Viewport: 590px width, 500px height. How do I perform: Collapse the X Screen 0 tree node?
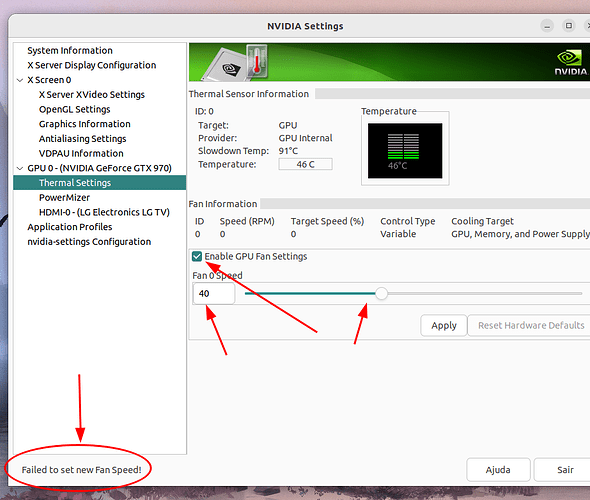[x=20, y=80]
